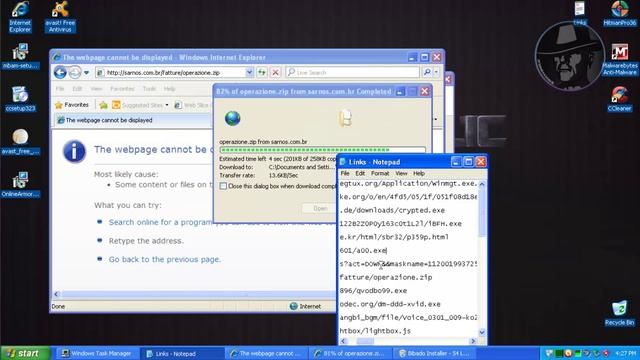This screenshot has width=640, height=360.
Task: Open recent pages dropdown next to Forward
Action: coord(87,73)
